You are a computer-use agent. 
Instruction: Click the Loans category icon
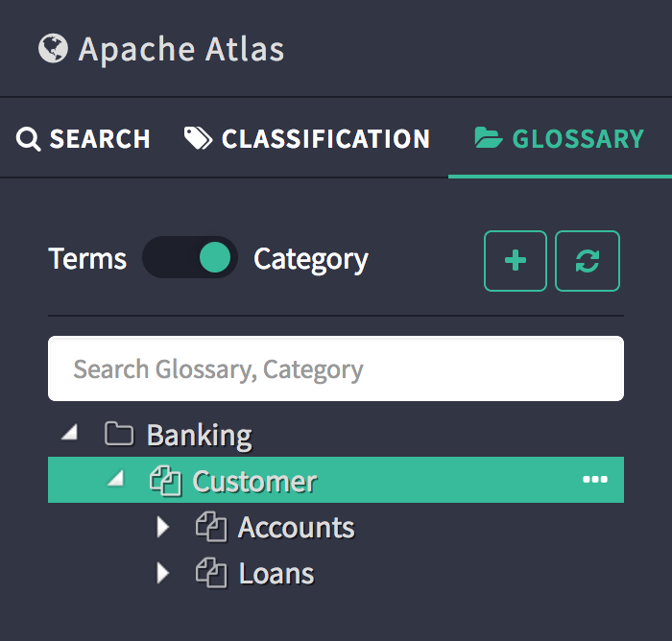click(x=210, y=573)
